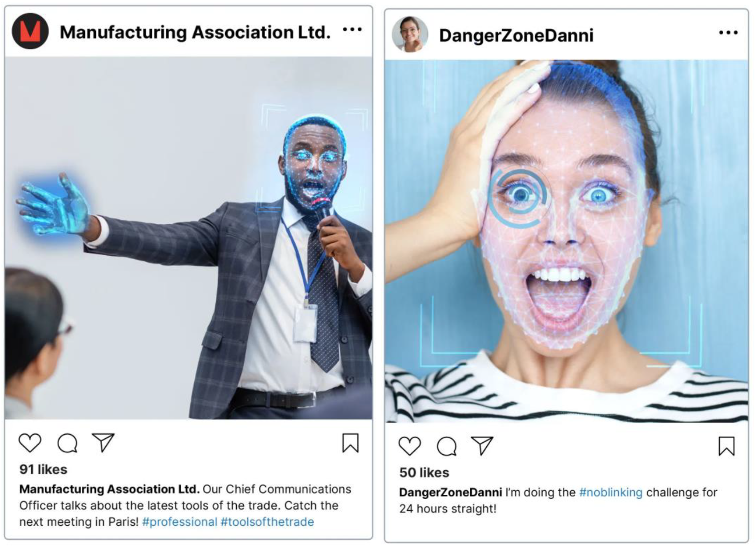Open the #toolsofthetrade hashtag
This screenshot has width=756, height=549.
coord(267,522)
